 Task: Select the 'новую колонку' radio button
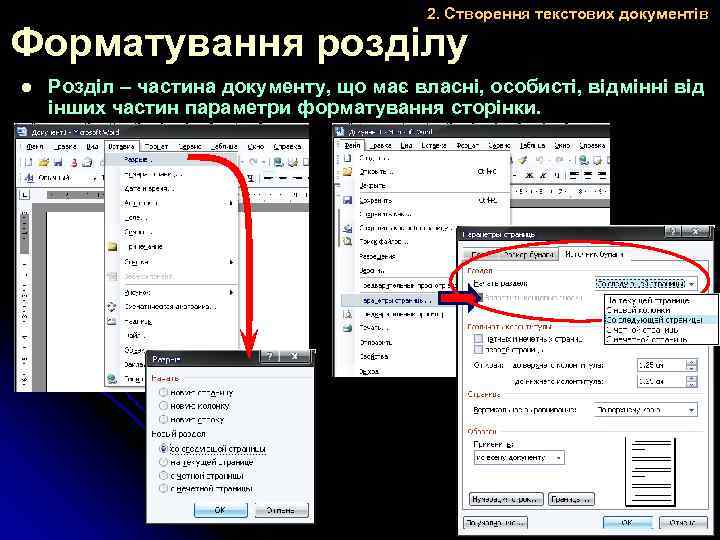click(x=163, y=406)
